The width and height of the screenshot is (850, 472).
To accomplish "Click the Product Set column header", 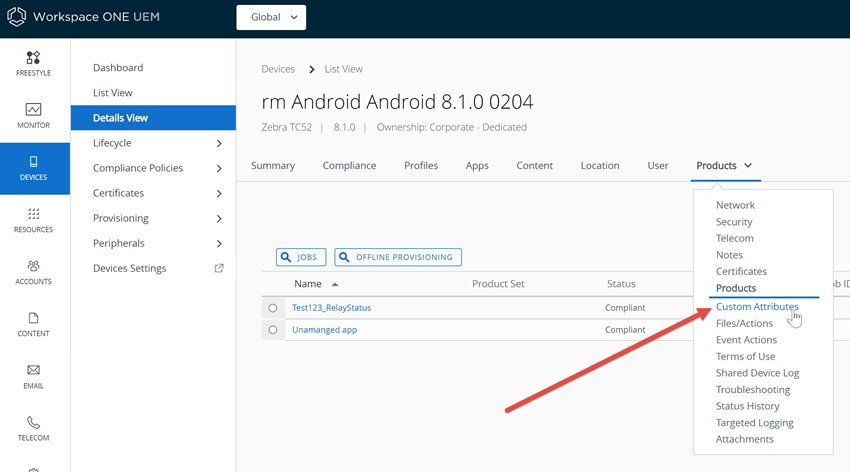I will click(x=498, y=284).
